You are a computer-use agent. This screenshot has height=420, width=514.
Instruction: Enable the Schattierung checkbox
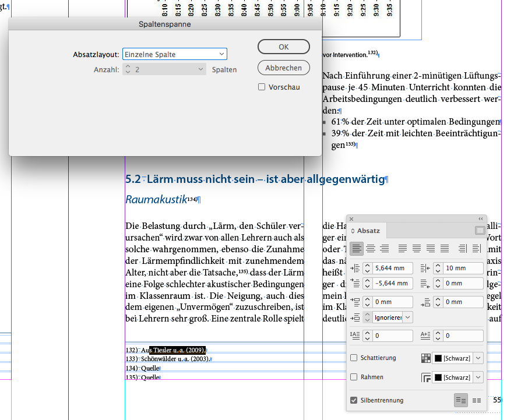[x=353, y=358]
